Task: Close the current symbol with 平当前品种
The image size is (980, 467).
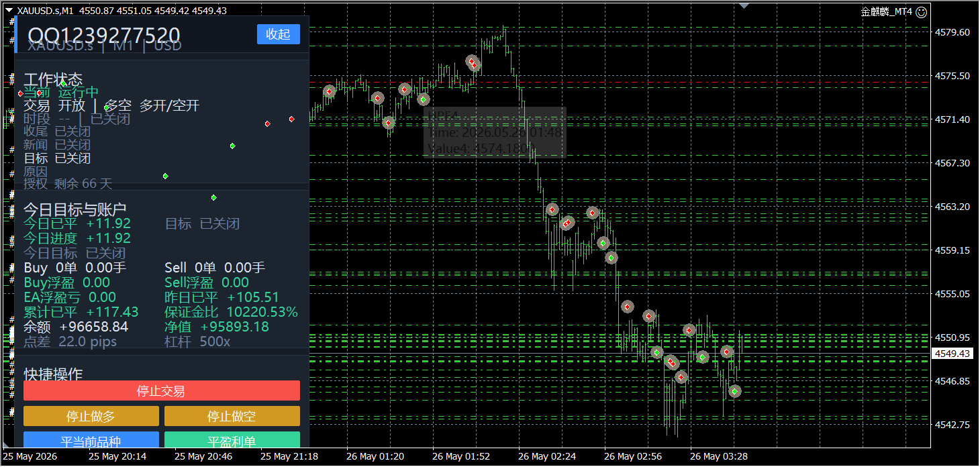Action: pos(91,440)
